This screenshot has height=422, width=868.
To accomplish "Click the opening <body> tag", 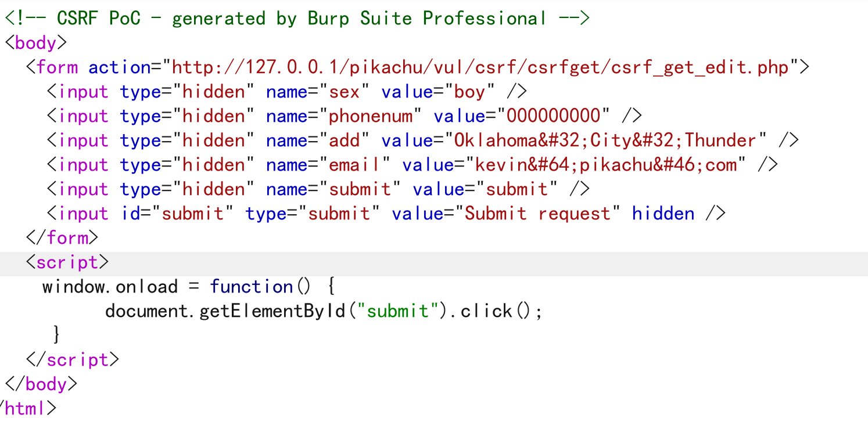I will pyautogui.click(x=36, y=42).
